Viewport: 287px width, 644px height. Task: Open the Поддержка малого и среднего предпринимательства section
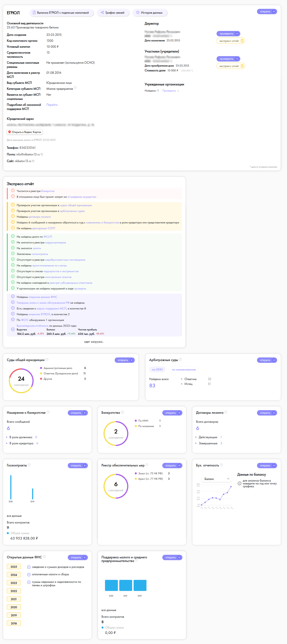[172, 557]
